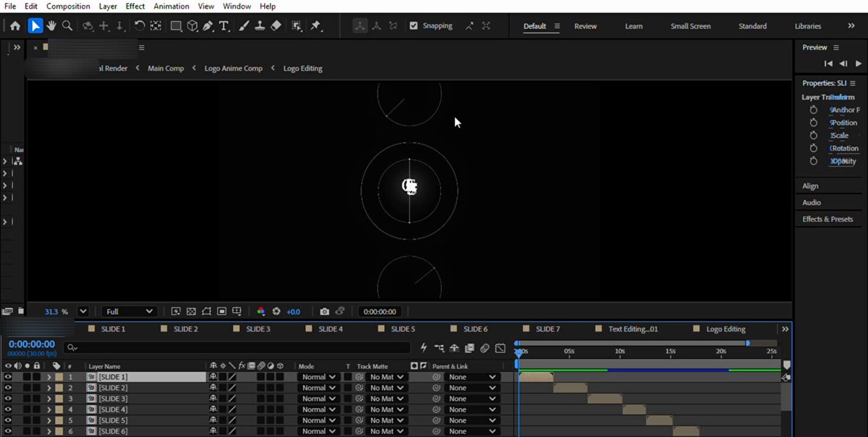This screenshot has width=868, height=437.
Task: Hide the [SLIDE 1] layer via its eye
Action: [8, 377]
